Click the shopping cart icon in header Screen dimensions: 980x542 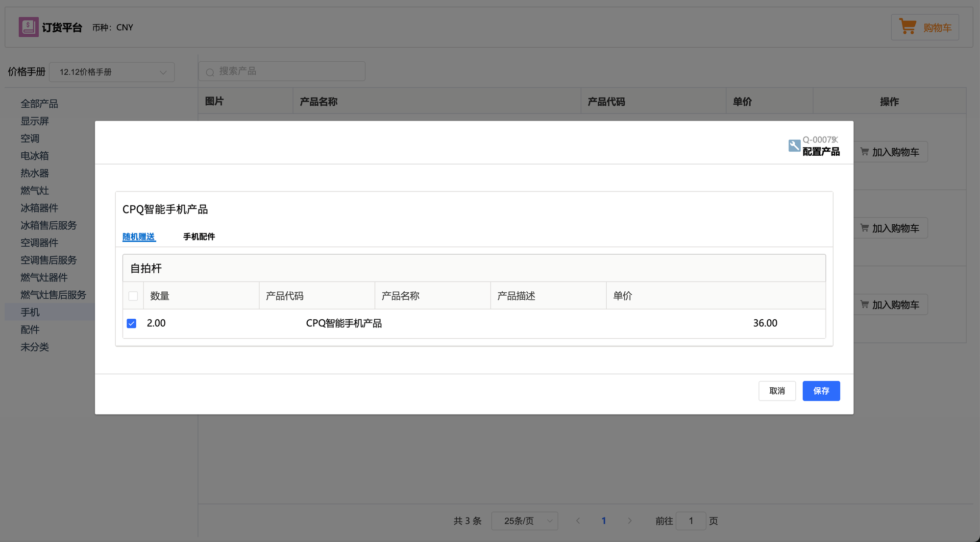coord(907,26)
